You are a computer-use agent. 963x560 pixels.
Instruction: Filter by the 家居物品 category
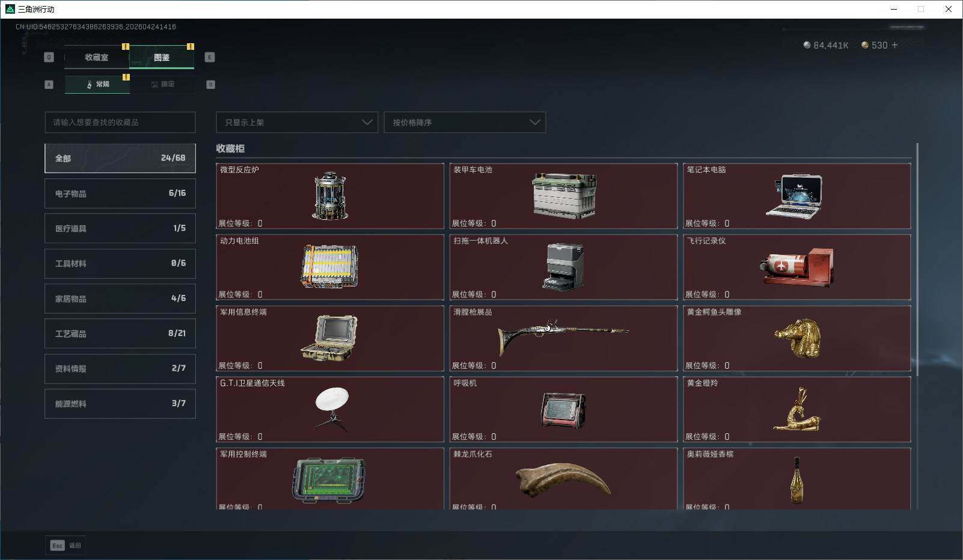tap(120, 299)
